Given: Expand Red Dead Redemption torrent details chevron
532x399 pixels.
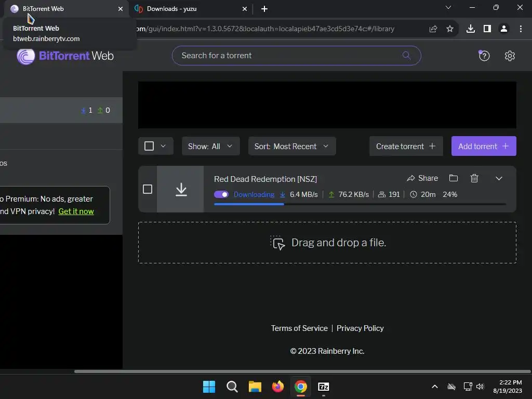Looking at the screenshot, I should point(499,179).
